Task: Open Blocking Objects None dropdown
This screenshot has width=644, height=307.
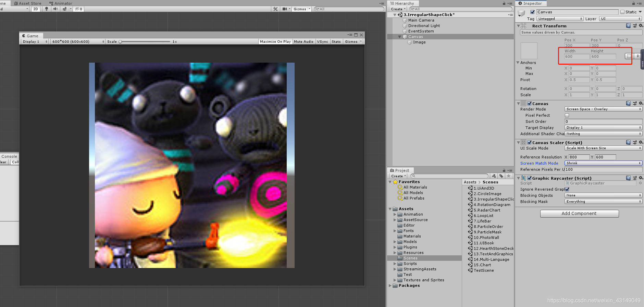Action: pyautogui.click(x=603, y=195)
